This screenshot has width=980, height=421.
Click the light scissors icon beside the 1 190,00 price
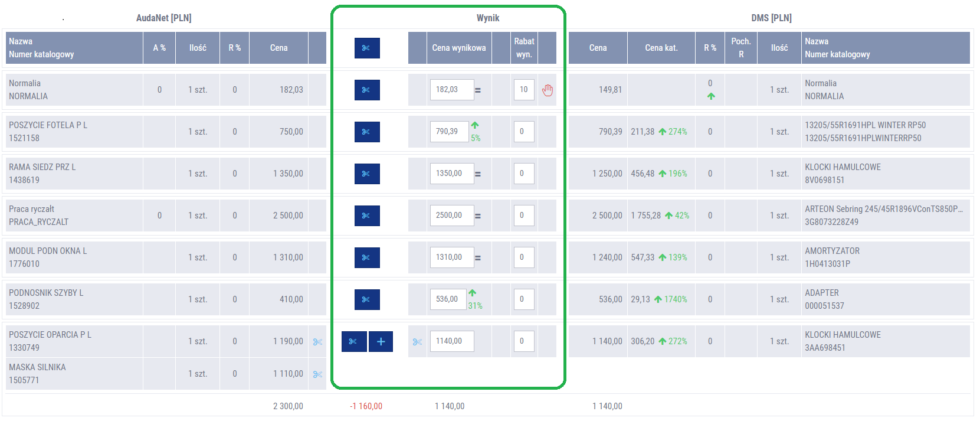tap(317, 341)
